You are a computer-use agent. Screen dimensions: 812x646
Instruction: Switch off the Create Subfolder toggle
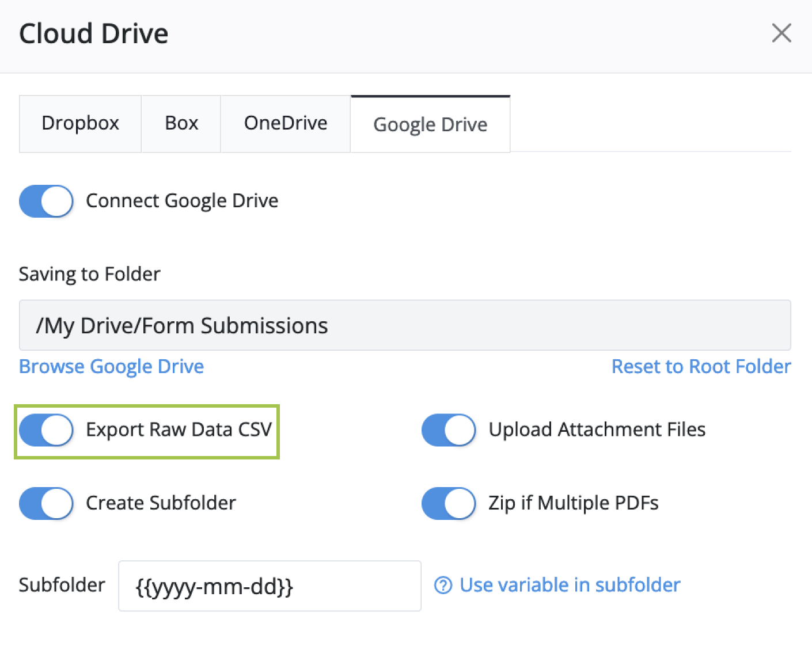(46, 503)
